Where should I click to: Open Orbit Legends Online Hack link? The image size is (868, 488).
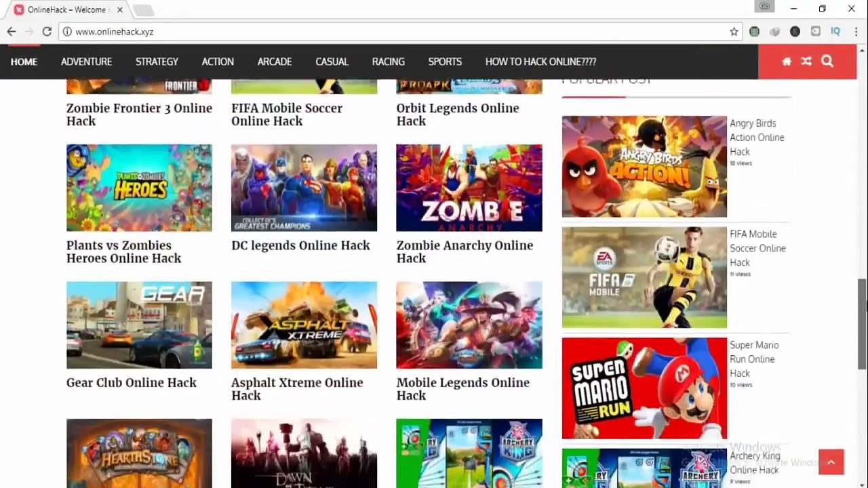(x=458, y=115)
